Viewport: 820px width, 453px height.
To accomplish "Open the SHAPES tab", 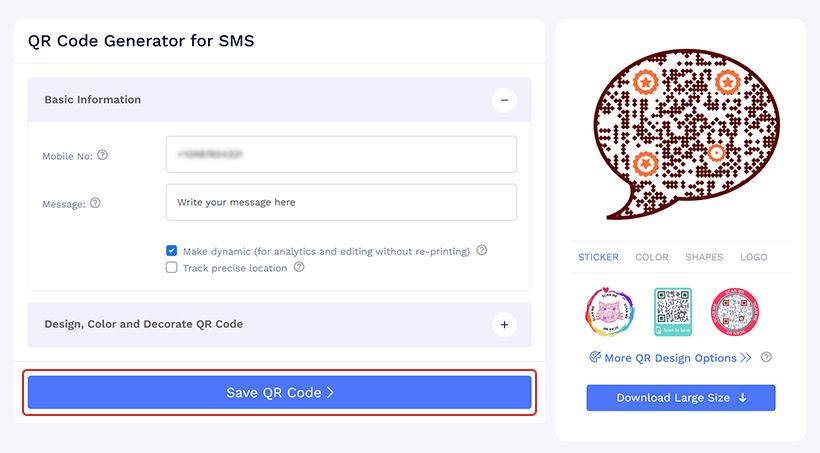I will click(x=704, y=257).
